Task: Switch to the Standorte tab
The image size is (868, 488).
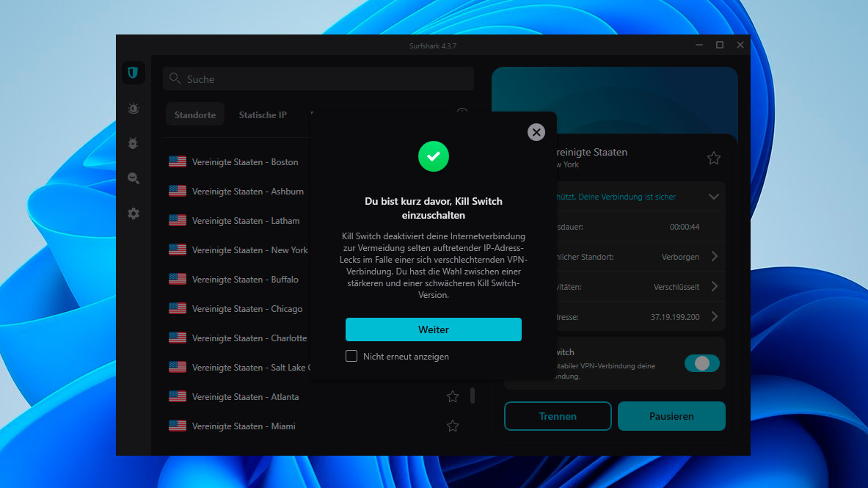Action: tap(195, 114)
